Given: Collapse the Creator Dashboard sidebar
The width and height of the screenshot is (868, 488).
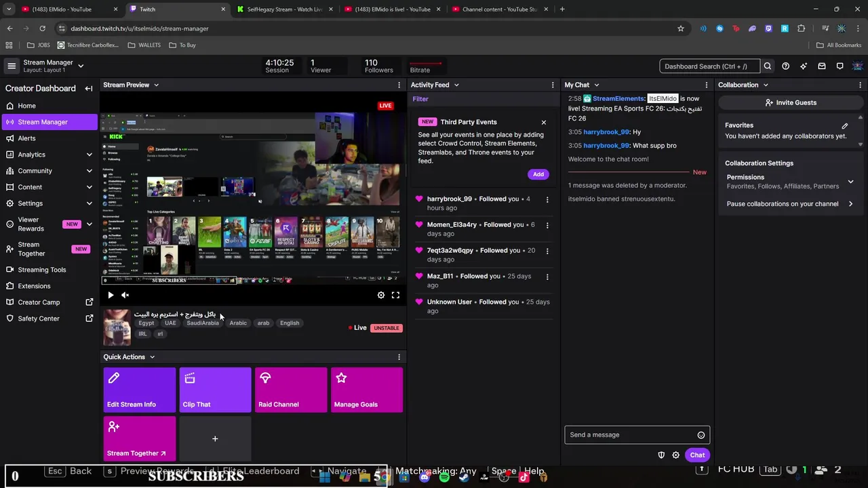Looking at the screenshot, I should (88, 88).
